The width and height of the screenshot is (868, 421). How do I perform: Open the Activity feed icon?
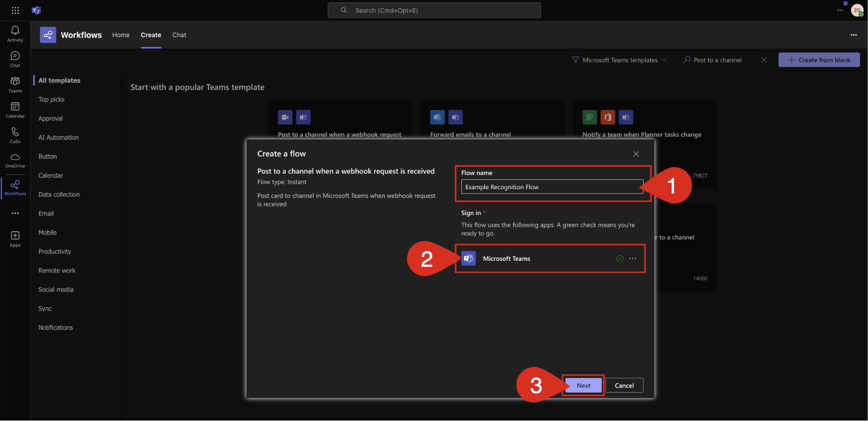[x=15, y=33]
